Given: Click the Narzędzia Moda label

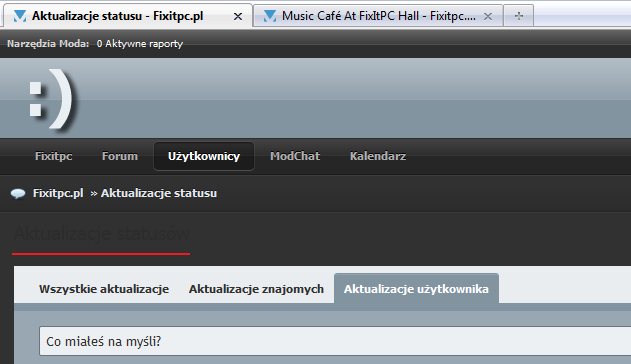Looking at the screenshot, I should (x=48, y=43).
